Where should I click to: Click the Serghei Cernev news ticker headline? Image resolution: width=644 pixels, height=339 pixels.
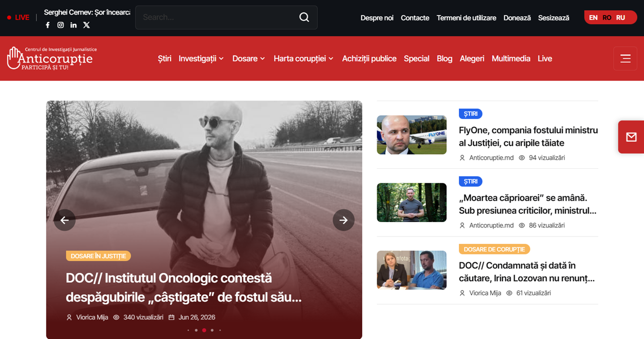tap(87, 12)
